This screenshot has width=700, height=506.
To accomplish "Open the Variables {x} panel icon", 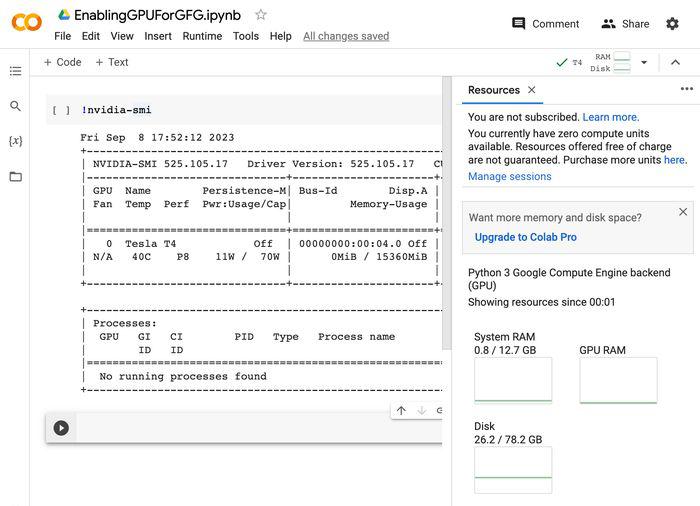I will pos(15,141).
